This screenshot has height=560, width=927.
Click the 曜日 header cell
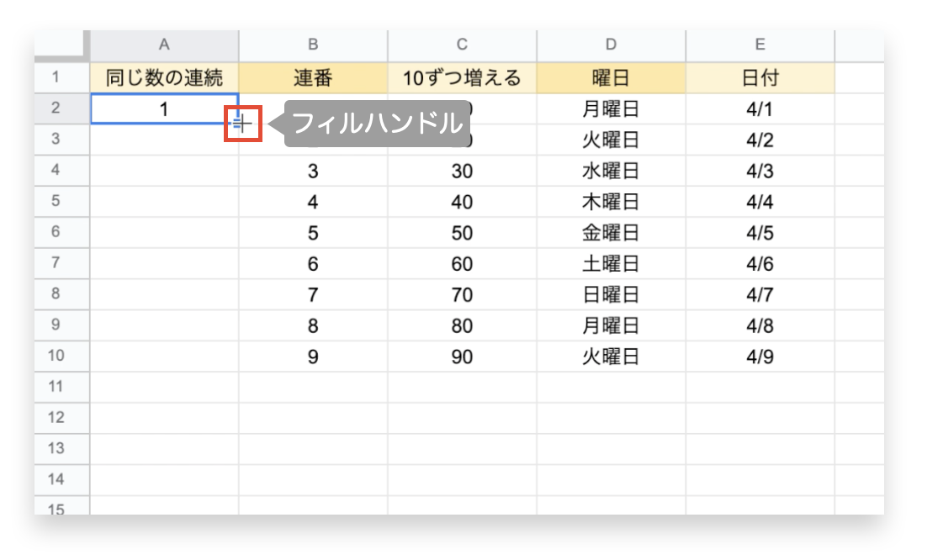(x=611, y=77)
